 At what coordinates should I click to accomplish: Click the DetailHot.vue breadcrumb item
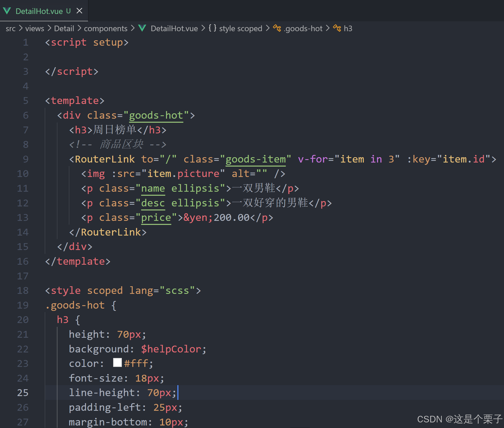point(174,28)
